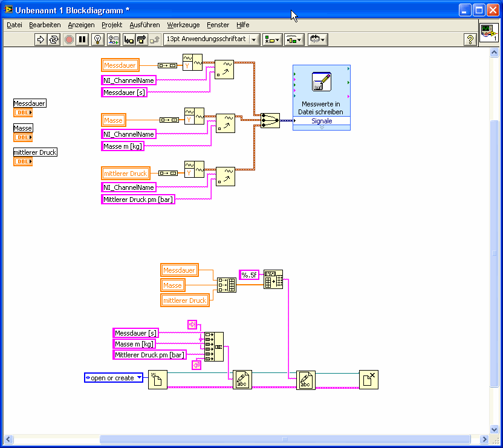Select the Concatenate Strings node
The height and width of the screenshot is (448, 503).
[214, 346]
